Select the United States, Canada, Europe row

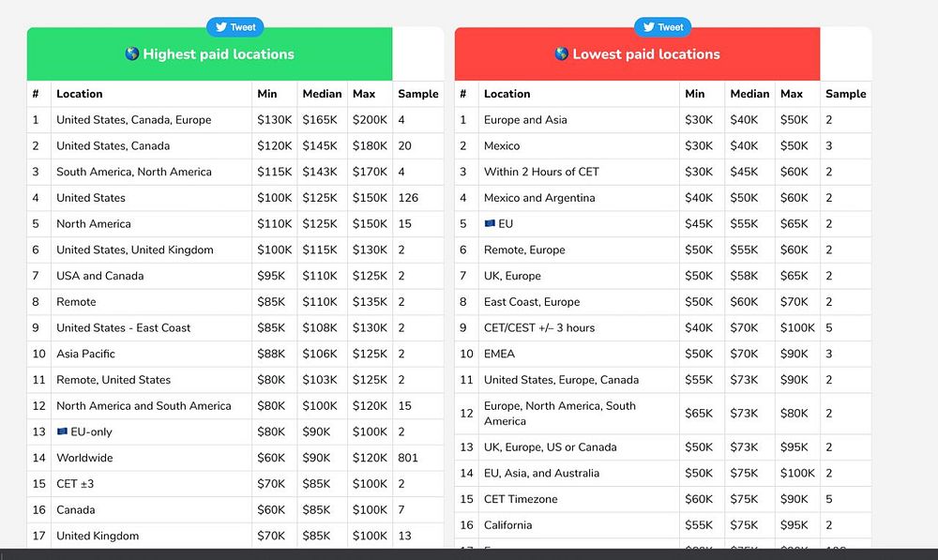coord(235,120)
